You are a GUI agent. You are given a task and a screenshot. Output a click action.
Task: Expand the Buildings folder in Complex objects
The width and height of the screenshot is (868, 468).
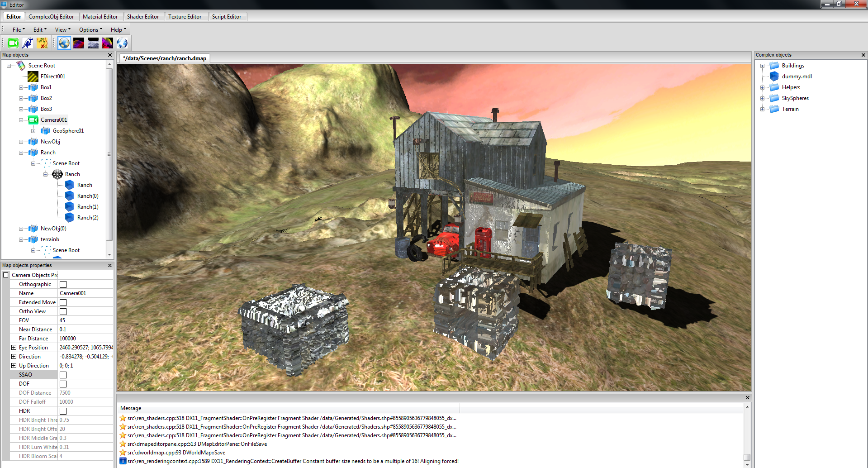coord(762,66)
